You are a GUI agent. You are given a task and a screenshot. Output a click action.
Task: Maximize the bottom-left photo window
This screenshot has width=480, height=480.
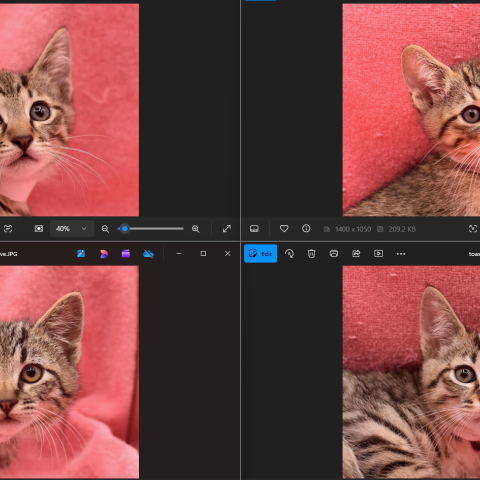pos(203,254)
